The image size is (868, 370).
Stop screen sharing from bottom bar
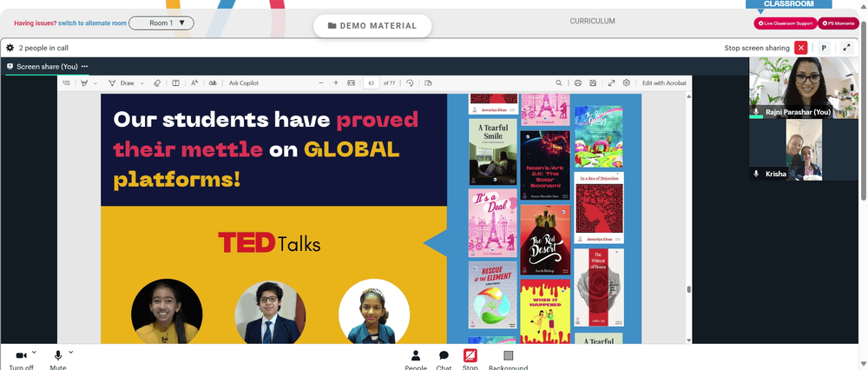(x=470, y=359)
